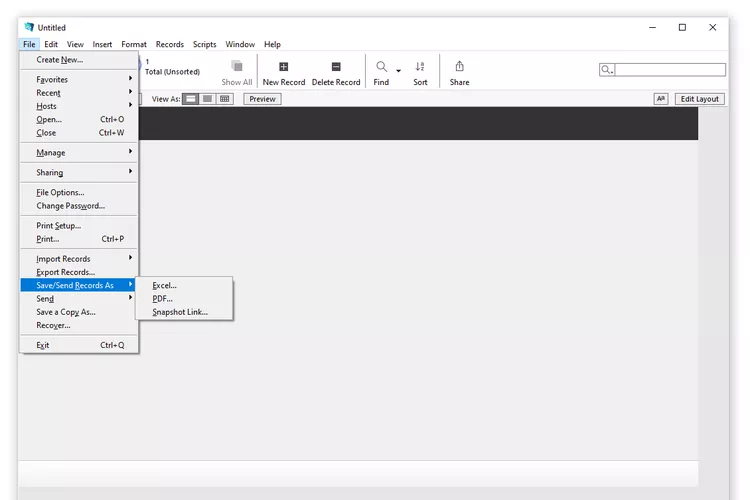The height and width of the screenshot is (500, 750).
Task: Choose Exit in File menu
Action: pos(79,345)
